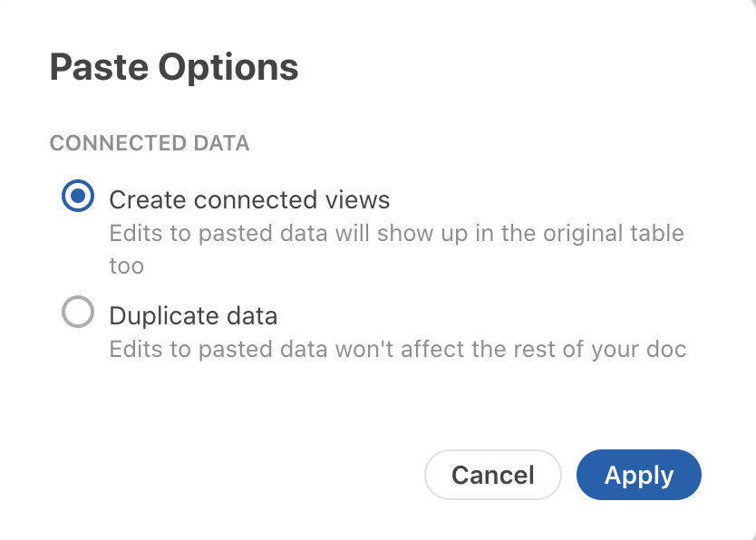Click the "CONNECTED DATA" section heading
This screenshot has height=540, width=756.
tap(150, 143)
